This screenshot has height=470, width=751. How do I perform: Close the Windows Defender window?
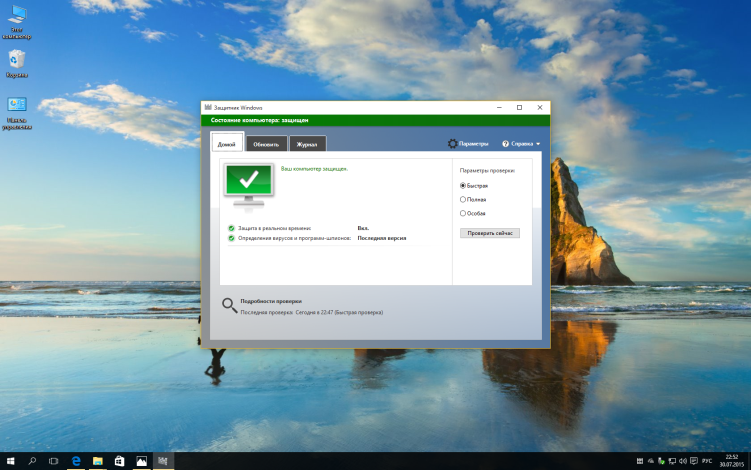point(540,107)
